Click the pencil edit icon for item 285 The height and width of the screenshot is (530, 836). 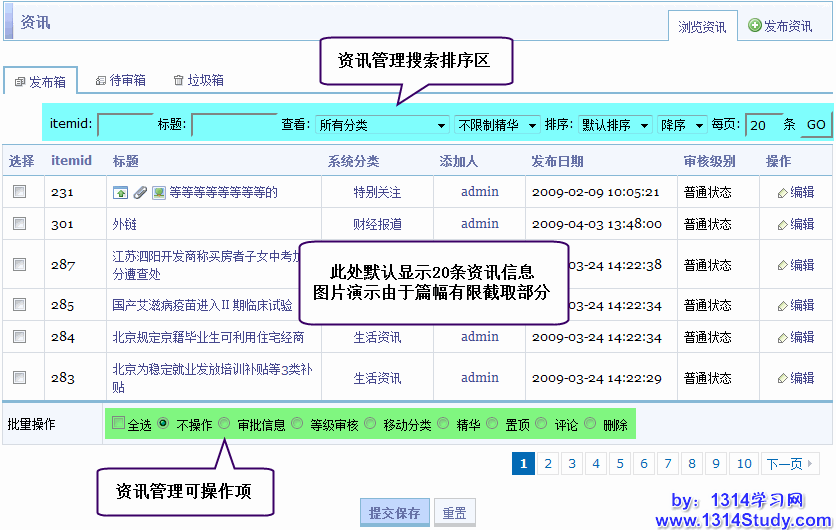[783, 305]
